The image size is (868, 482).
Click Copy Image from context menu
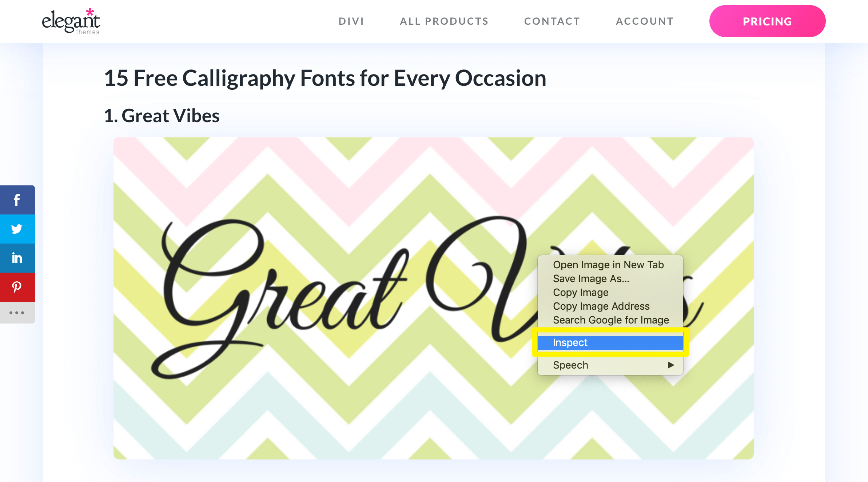point(580,293)
